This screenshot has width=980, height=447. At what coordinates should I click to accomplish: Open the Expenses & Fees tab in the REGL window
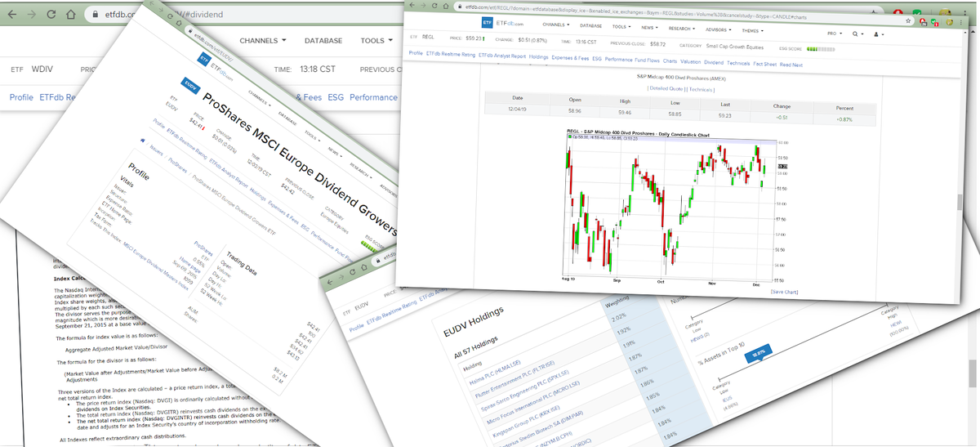[570, 58]
